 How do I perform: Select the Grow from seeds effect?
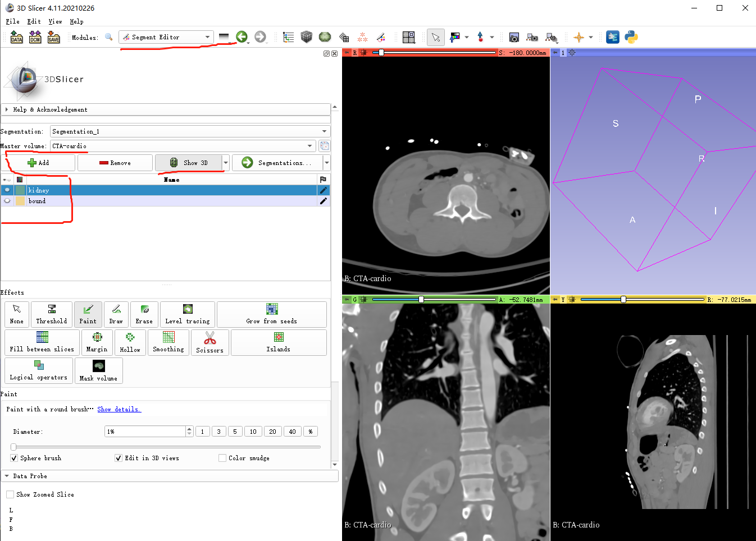coord(272,314)
